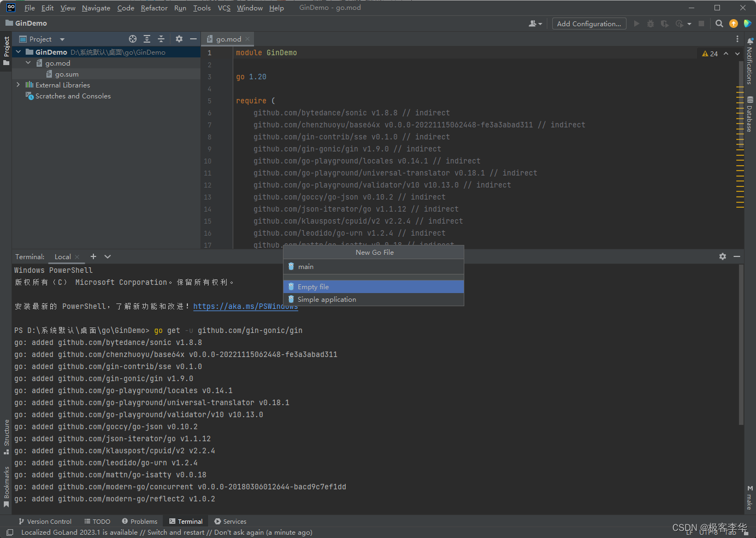Expand External Libraries tree node
The image size is (756, 538).
tap(19, 85)
